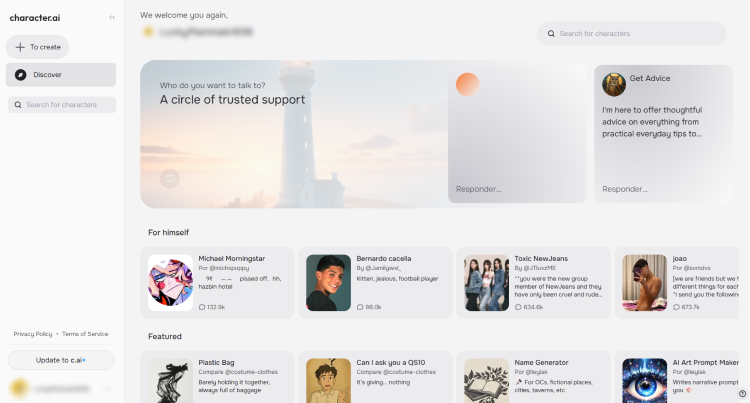Focus the sidebar Search for characters field
The width and height of the screenshot is (750, 403).
62,105
